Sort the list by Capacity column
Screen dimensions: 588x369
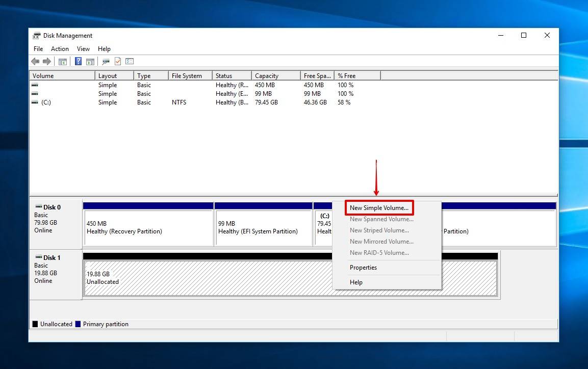267,76
